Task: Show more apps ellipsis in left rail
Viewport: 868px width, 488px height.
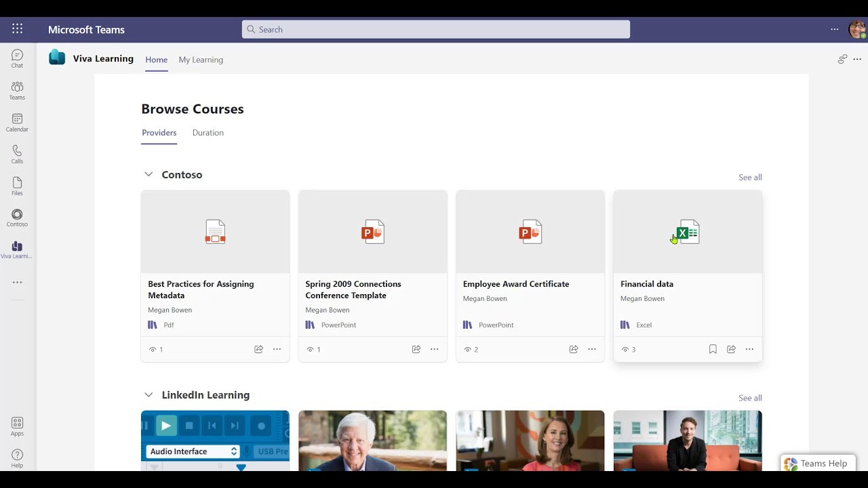Action: pyautogui.click(x=17, y=282)
